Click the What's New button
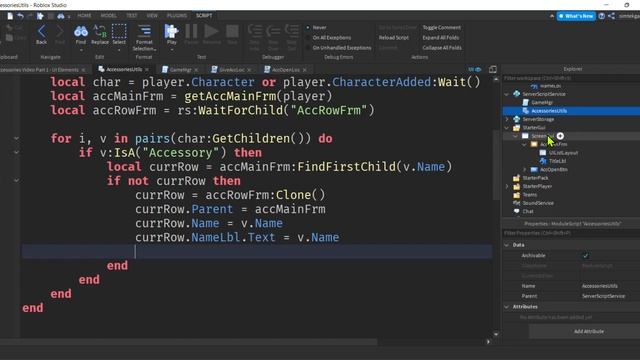640x360 pixels. point(576,16)
